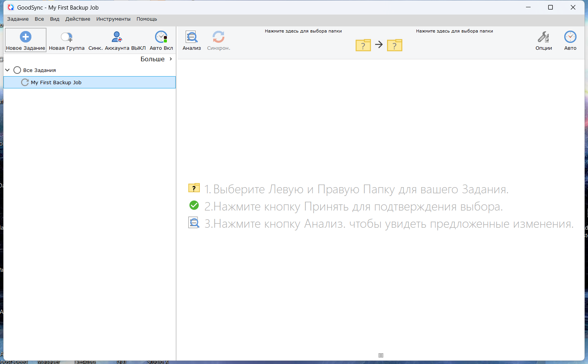The width and height of the screenshot is (588, 364).
Task: Open the Инструменты menu
Action: (x=113, y=19)
